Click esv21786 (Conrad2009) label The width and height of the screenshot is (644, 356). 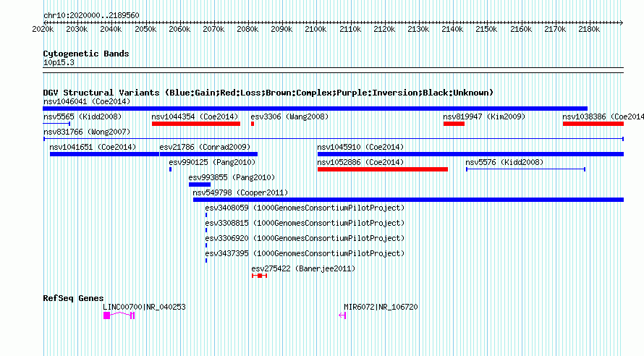click(205, 147)
